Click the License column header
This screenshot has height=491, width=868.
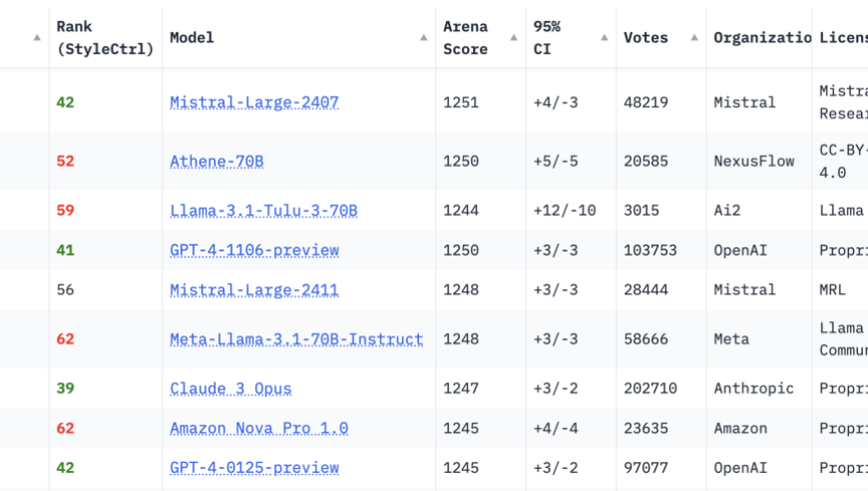click(842, 38)
